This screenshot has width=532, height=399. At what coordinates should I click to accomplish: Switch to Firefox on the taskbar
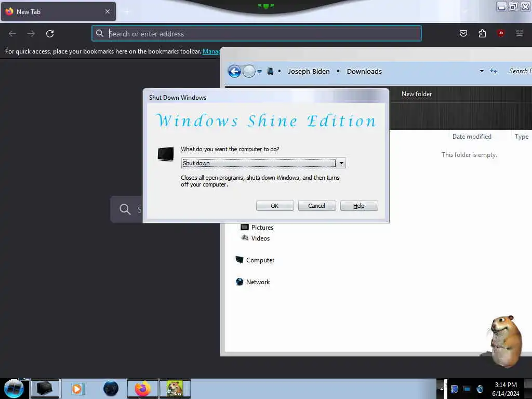(143, 389)
